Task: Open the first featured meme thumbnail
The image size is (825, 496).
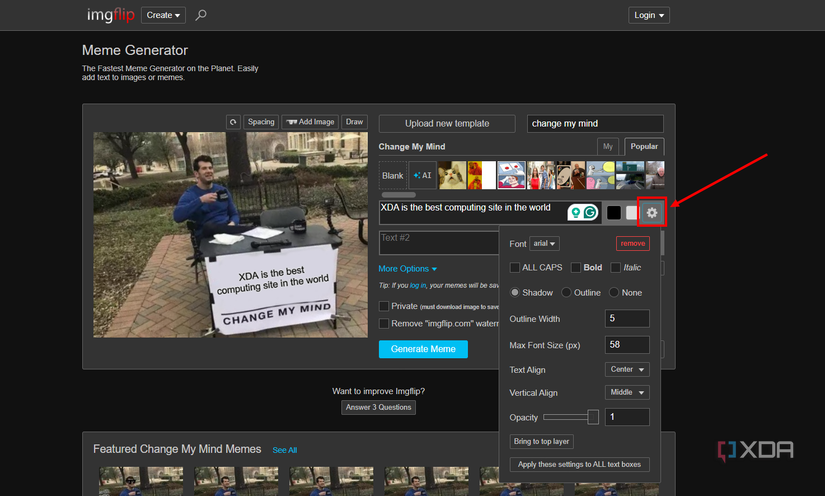Action: [141, 481]
